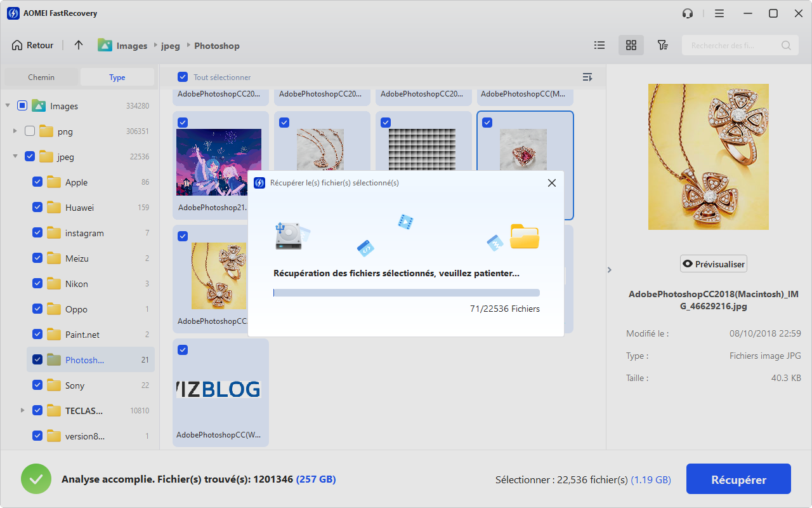Click the Récupérer button
This screenshot has height=508, width=812.
tap(738, 479)
